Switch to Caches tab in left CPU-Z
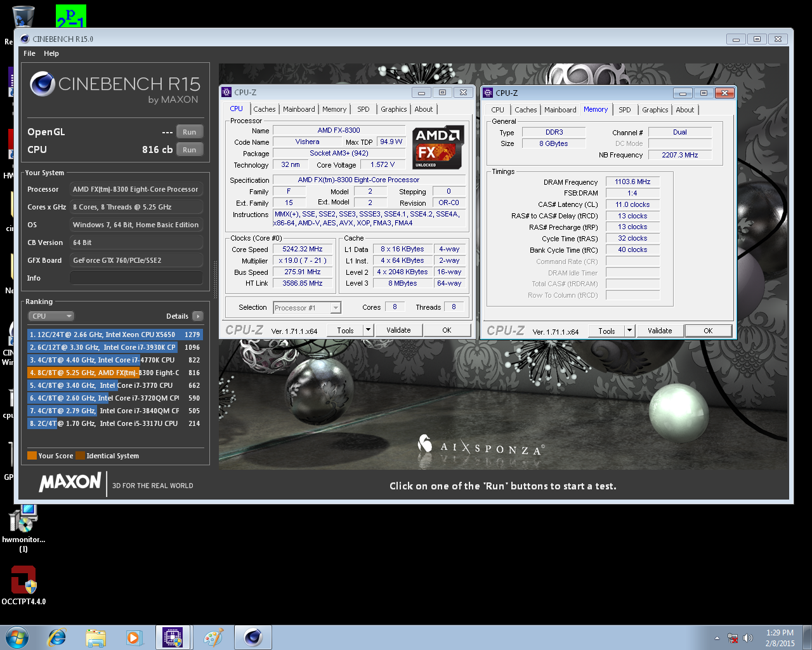 [x=265, y=109]
